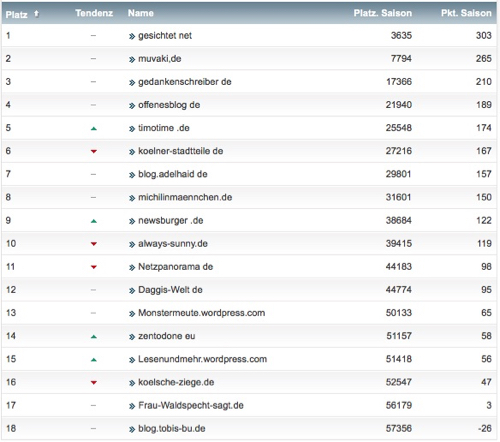The height and width of the screenshot is (442, 500).
Task: Sort by Tendenz column header
Action: pyautogui.click(x=94, y=13)
